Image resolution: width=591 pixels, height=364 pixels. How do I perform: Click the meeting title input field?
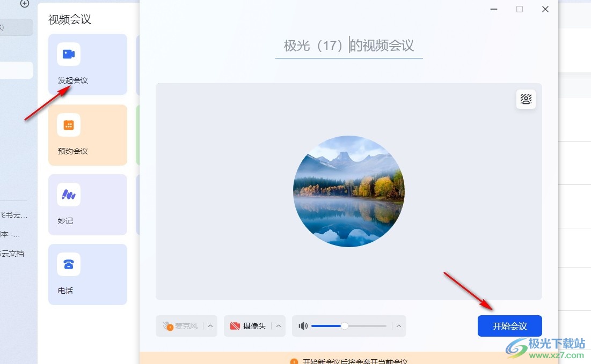(x=349, y=46)
